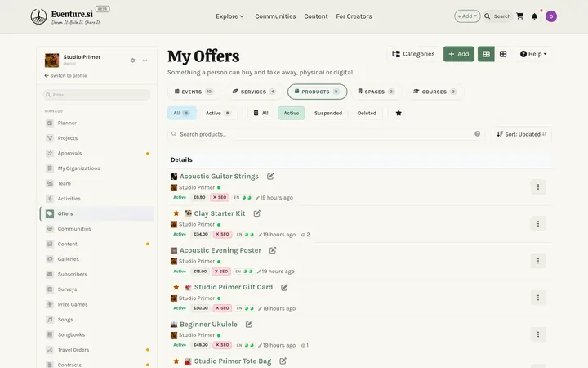
Task: Edit Studio Primer Gift Card pencil icon
Action: click(x=284, y=287)
